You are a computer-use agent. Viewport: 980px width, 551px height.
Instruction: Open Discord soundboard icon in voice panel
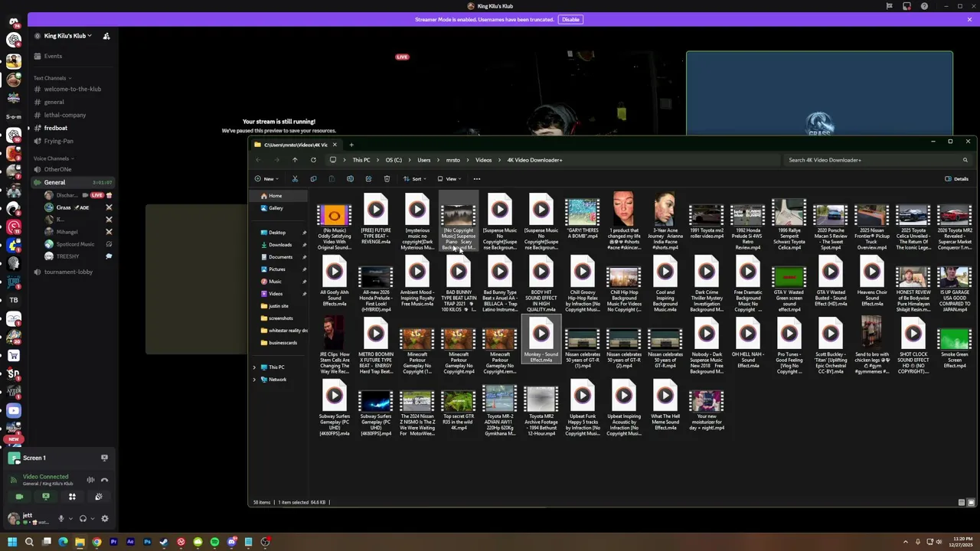(x=98, y=497)
